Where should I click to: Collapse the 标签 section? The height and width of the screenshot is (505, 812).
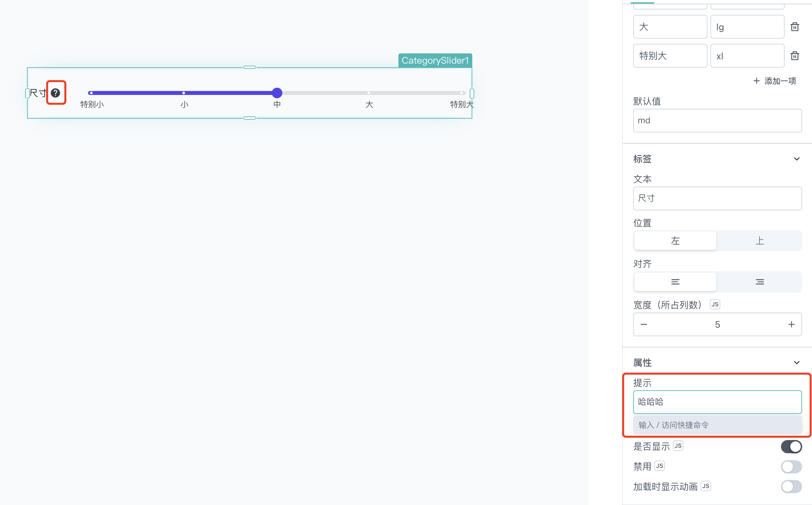(x=796, y=159)
